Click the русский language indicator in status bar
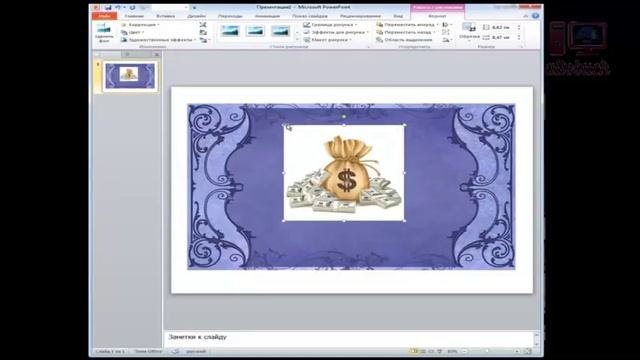The height and width of the screenshot is (360, 640). [x=196, y=351]
